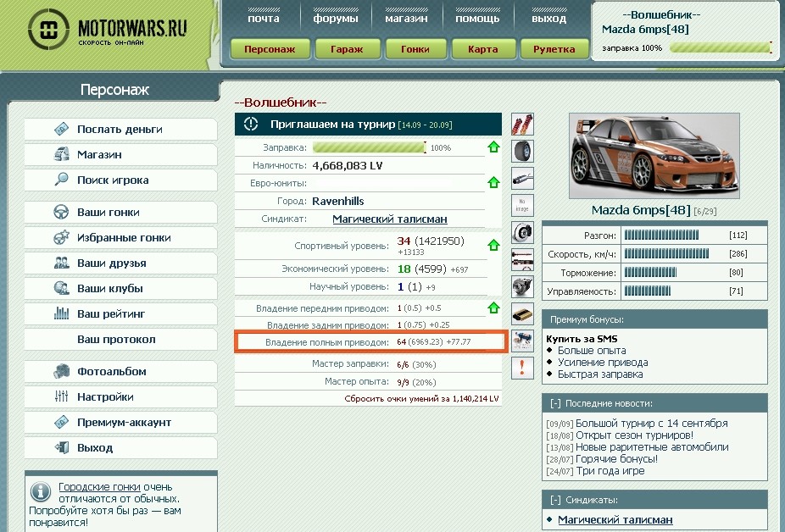
Task: Click the steering wheel icon beside Ваши гонки
Action: coord(62,212)
